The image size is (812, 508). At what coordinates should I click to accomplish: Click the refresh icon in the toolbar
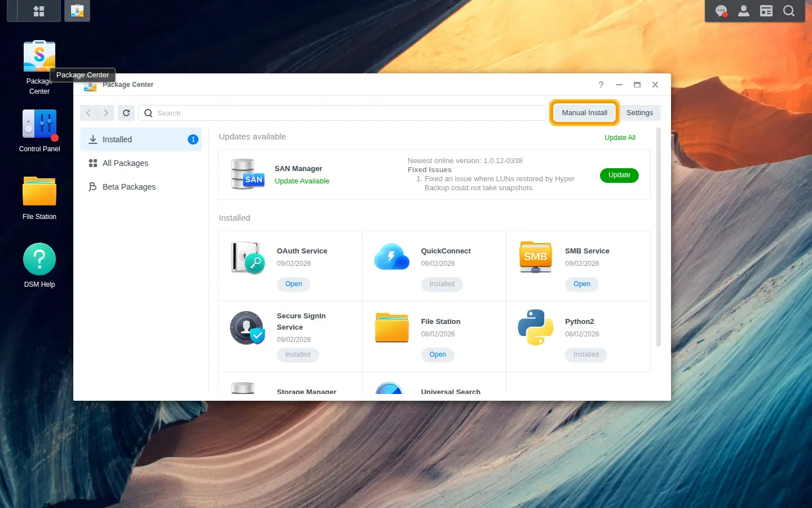click(x=126, y=113)
